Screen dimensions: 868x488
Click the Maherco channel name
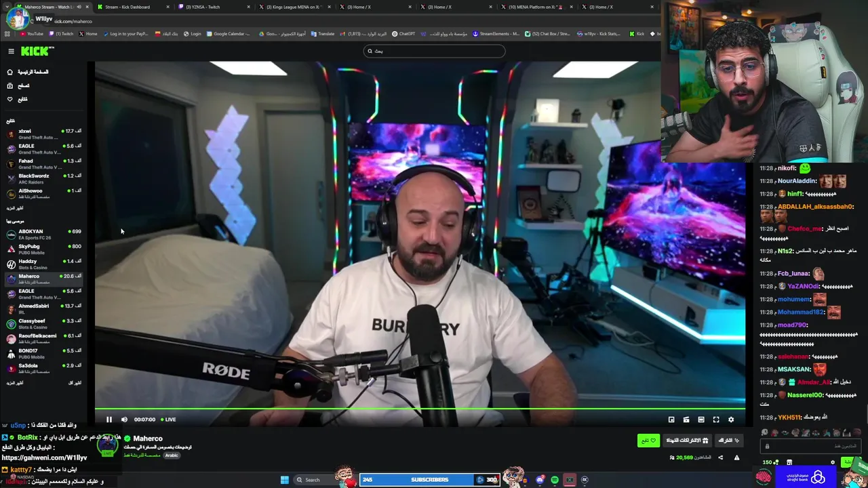148,439
